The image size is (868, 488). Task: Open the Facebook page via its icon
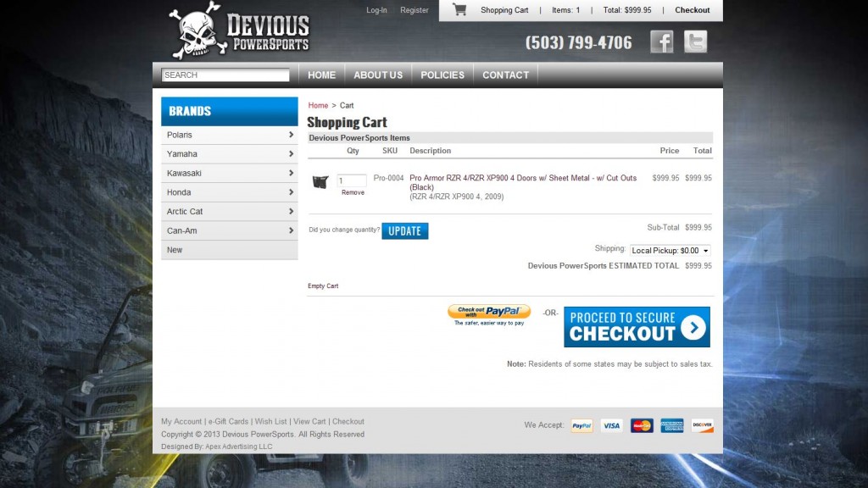tap(661, 41)
